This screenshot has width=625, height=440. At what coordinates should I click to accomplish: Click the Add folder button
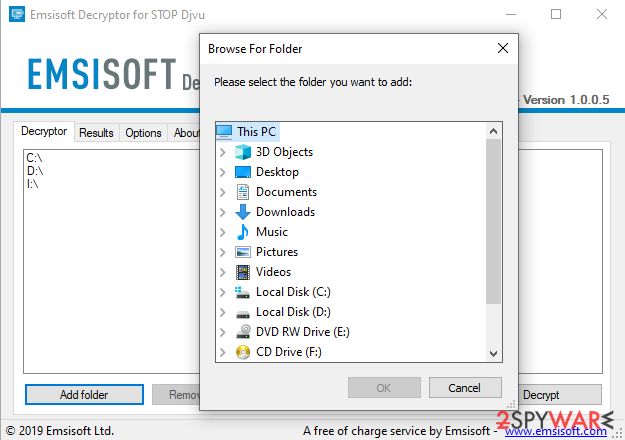click(84, 395)
